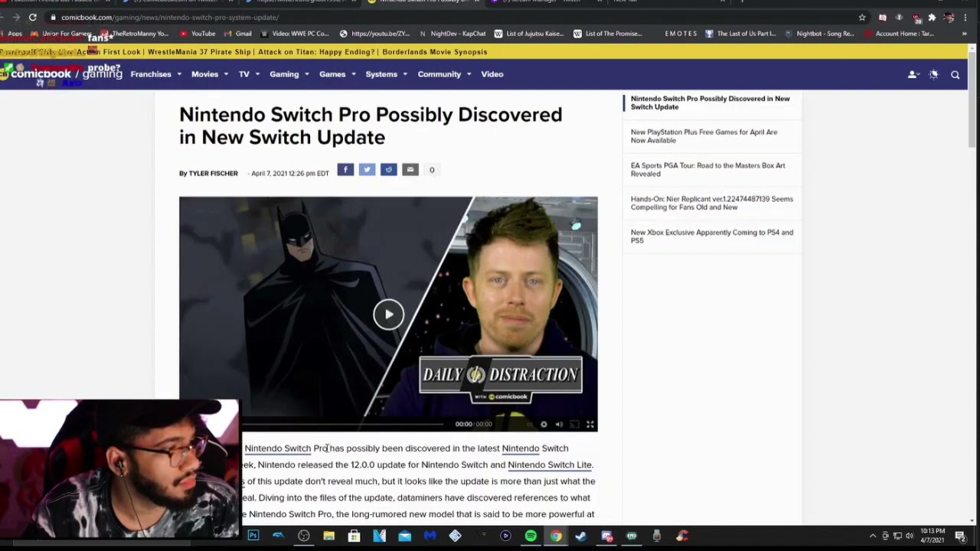Screen dimensions: 980x551
Task: Show hidden system tray icons
Action: click(x=872, y=536)
